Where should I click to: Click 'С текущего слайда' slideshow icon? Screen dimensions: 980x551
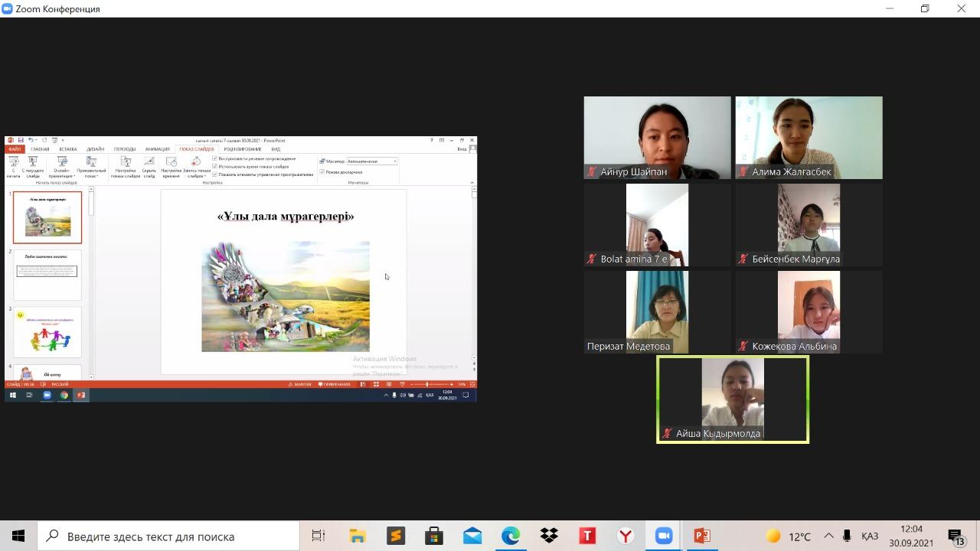(x=33, y=162)
